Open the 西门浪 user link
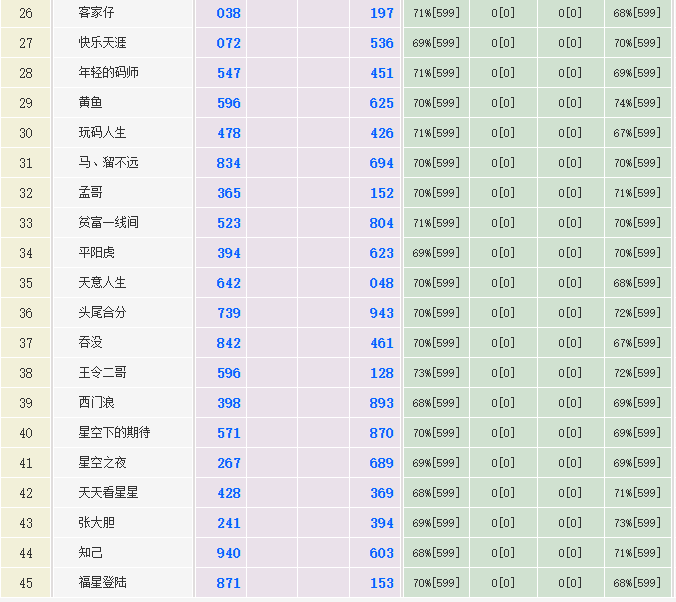Viewport: 676px width, 602px height. [96, 403]
